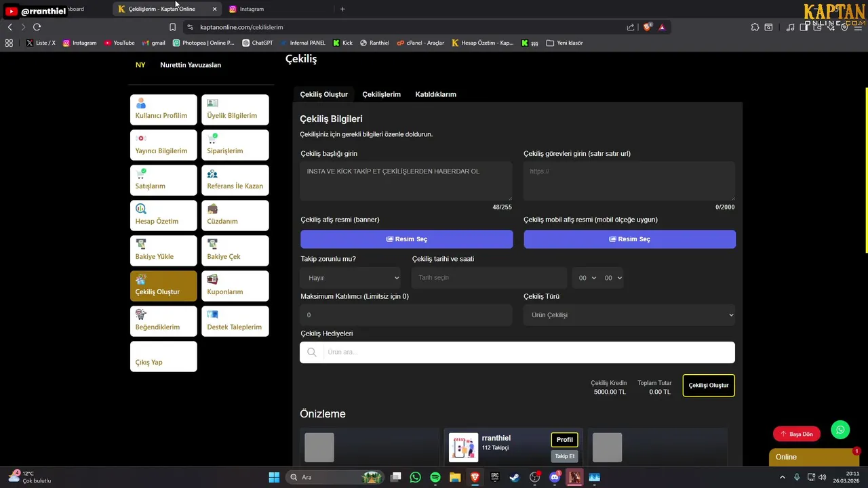Click the volume icon in the system tray
The height and width of the screenshot is (488, 868).
click(x=822, y=477)
